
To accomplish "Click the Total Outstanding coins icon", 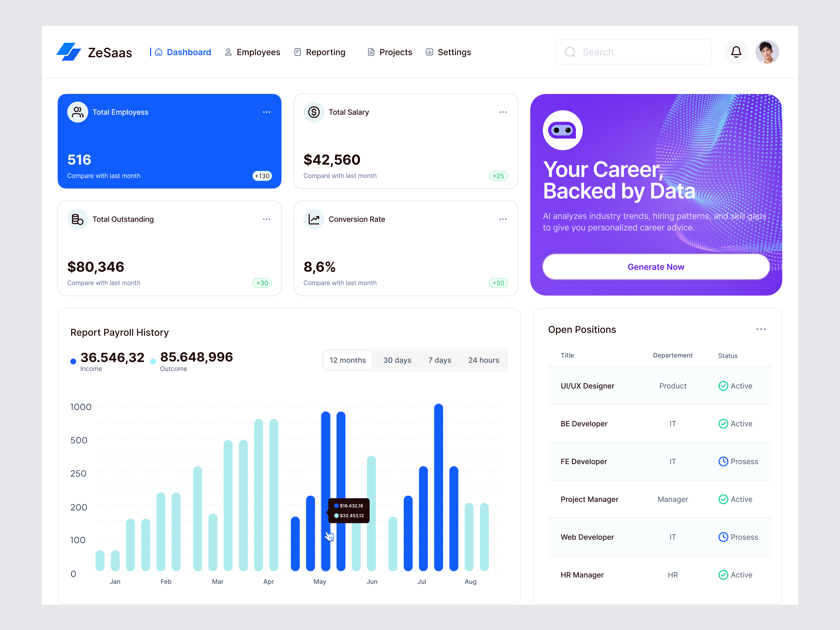I will [x=78, y=219].
